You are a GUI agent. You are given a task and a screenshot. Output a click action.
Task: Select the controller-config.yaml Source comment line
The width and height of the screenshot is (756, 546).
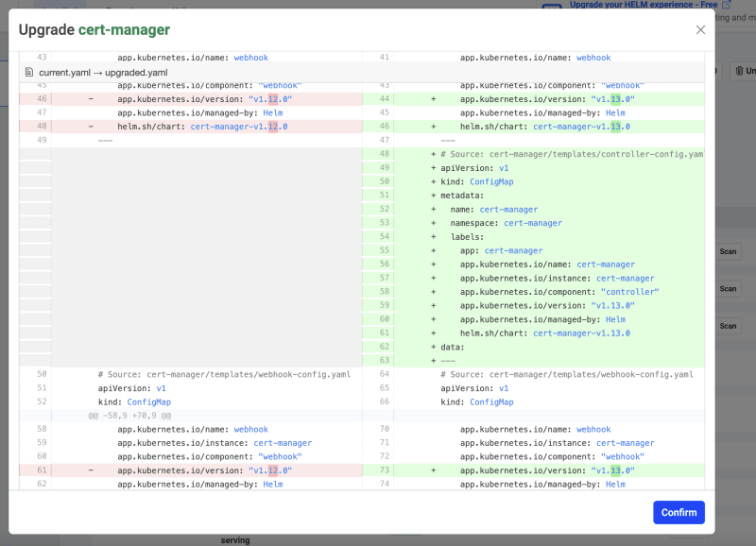(533, 154)
